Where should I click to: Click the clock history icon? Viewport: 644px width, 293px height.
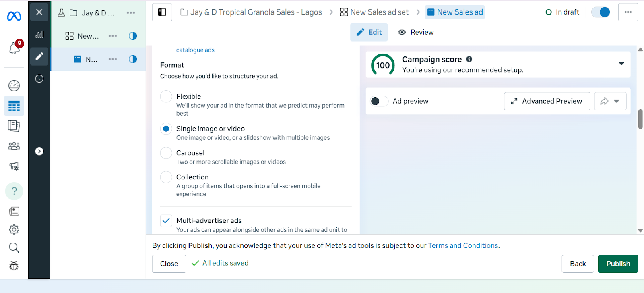(39, 79)
